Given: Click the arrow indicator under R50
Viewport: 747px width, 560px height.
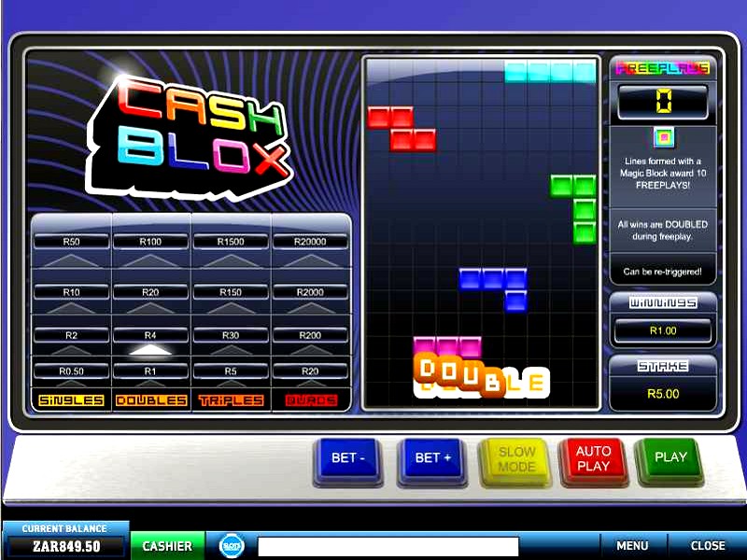Looking at the screenshot, I should [71, 260].
